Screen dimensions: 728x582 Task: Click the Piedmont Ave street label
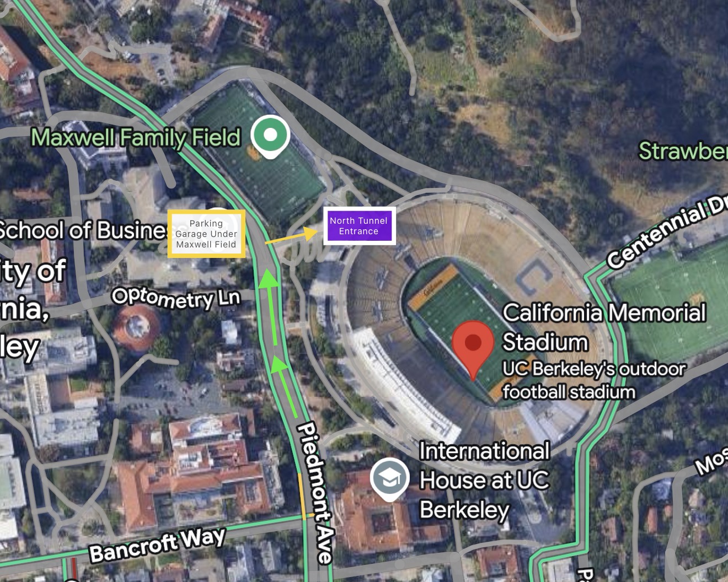316,493
